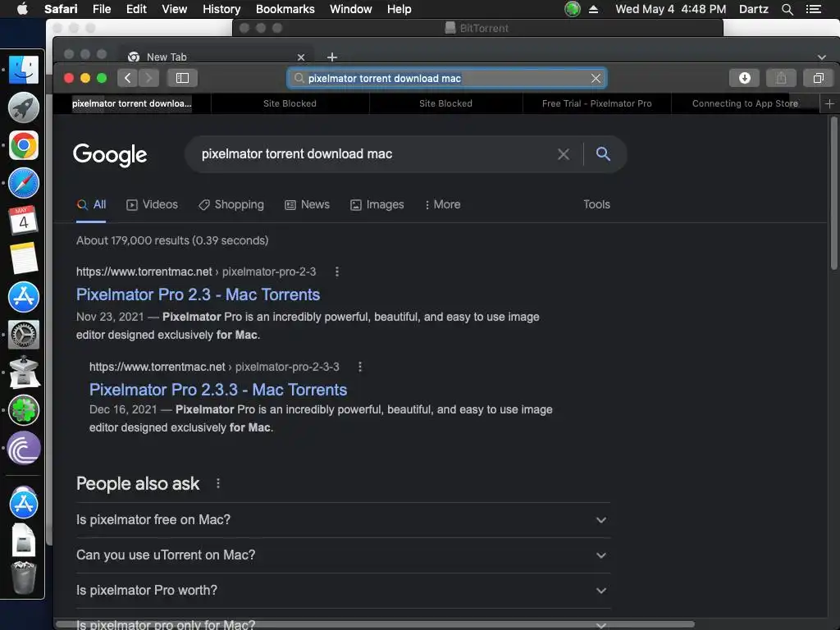Open the People also ask options menu
The width and height of the screenshot is (840, 630).
218,483
